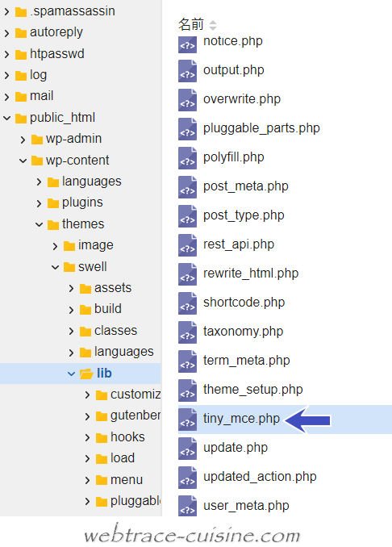The height and width of the screenshot is (547, 392).
Task: Select the pluggable_parts.php file entry
Action: 261,128
